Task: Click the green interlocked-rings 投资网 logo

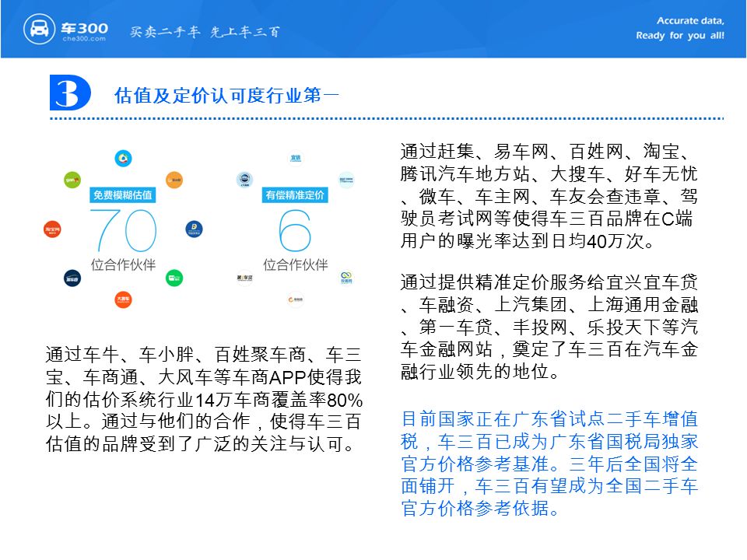Action: 346,278
